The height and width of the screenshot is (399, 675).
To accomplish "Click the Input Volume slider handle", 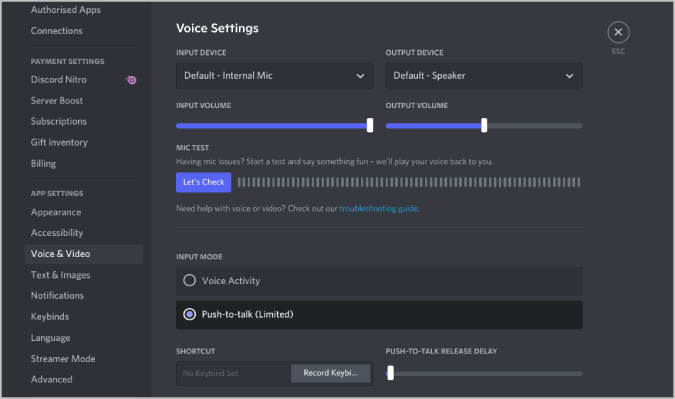I will 370,126.
